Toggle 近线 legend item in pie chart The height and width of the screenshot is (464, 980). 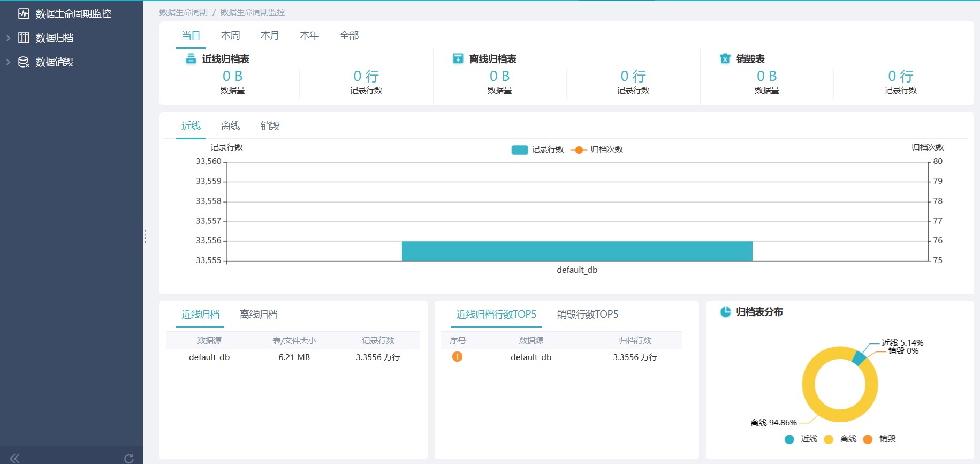(x=801, y=439)
